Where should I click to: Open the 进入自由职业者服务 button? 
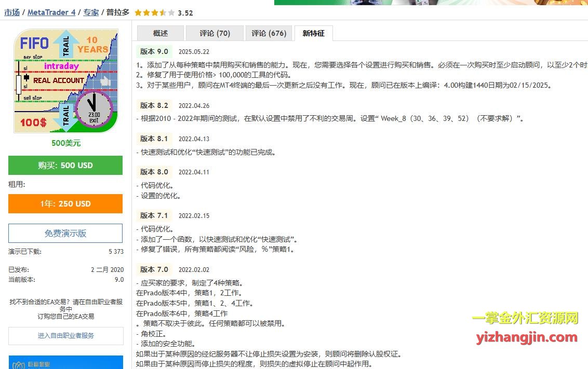[x=65, y=336]
